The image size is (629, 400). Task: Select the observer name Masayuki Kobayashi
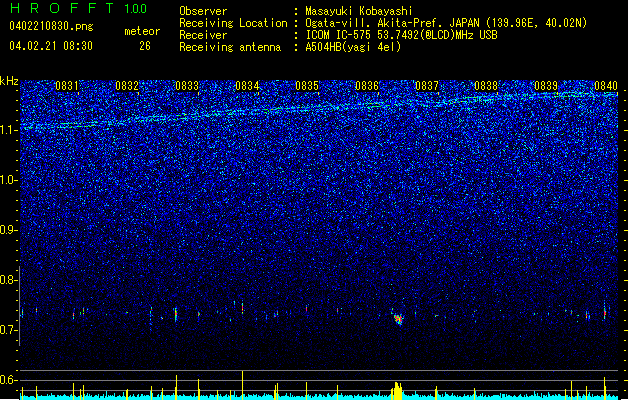[359, 11]
